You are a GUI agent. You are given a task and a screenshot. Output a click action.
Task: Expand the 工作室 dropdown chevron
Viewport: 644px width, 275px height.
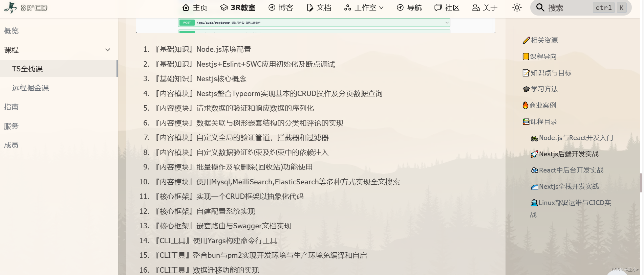click(x=381, y=8)
